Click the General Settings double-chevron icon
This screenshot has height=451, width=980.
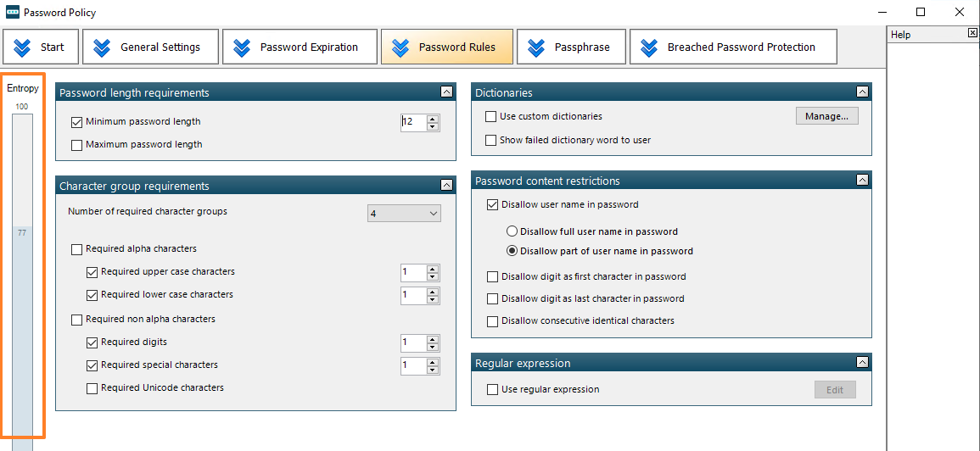click(102, 47)
